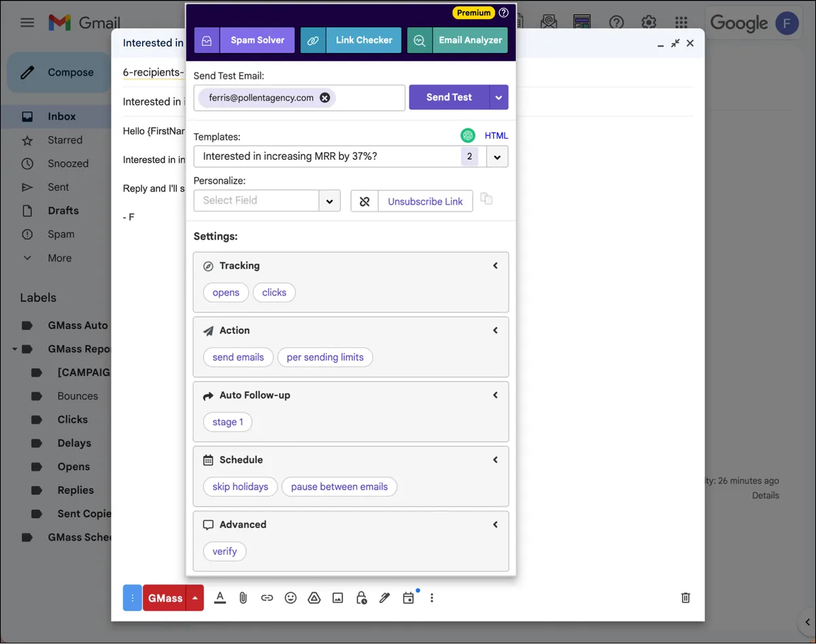
Task: Click the template count badge showing 2
Action: coord(469,156)
